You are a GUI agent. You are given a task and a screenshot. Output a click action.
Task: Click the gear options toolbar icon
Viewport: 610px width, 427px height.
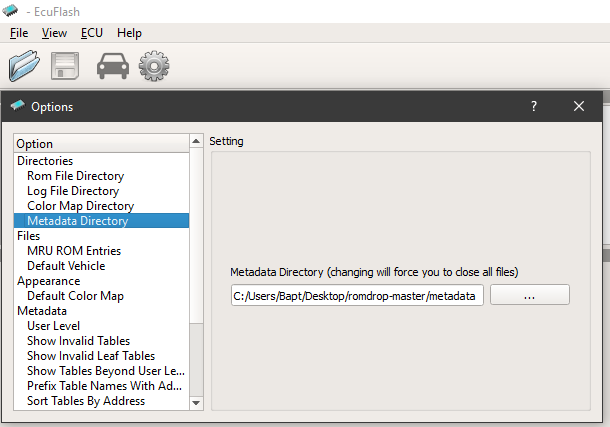pyautogui.click(x=154, y=66)
